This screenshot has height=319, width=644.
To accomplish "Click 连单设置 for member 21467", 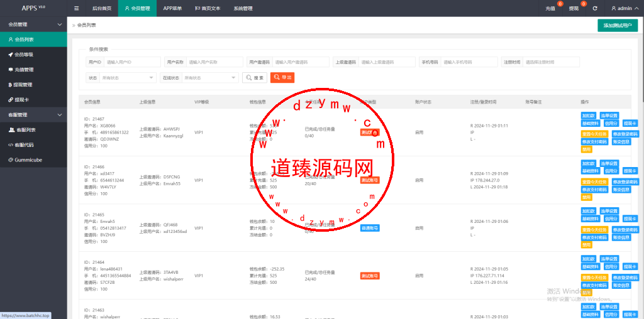I will [x=609, y=116].
